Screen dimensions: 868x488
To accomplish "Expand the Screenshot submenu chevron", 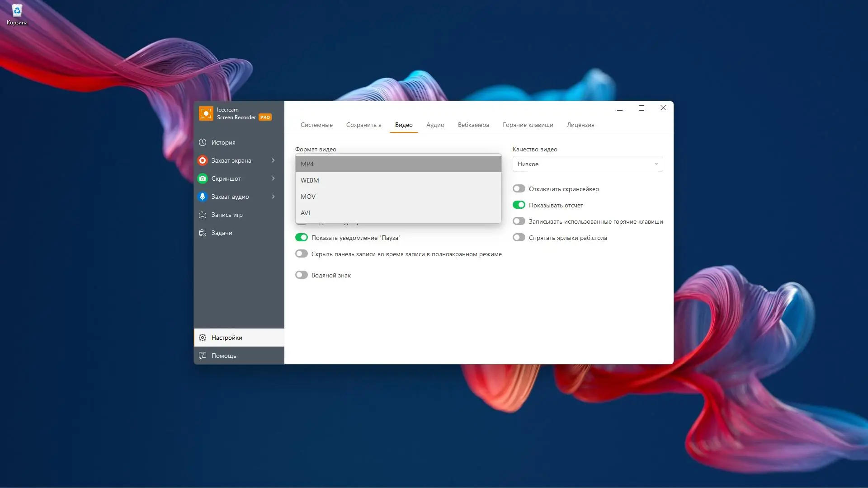I will tap(273, 178).
